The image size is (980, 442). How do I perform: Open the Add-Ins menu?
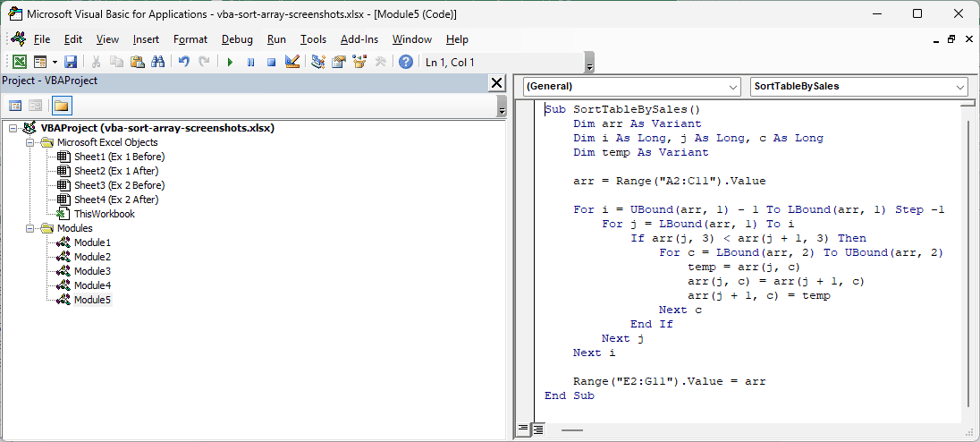[x=359, y=39]
